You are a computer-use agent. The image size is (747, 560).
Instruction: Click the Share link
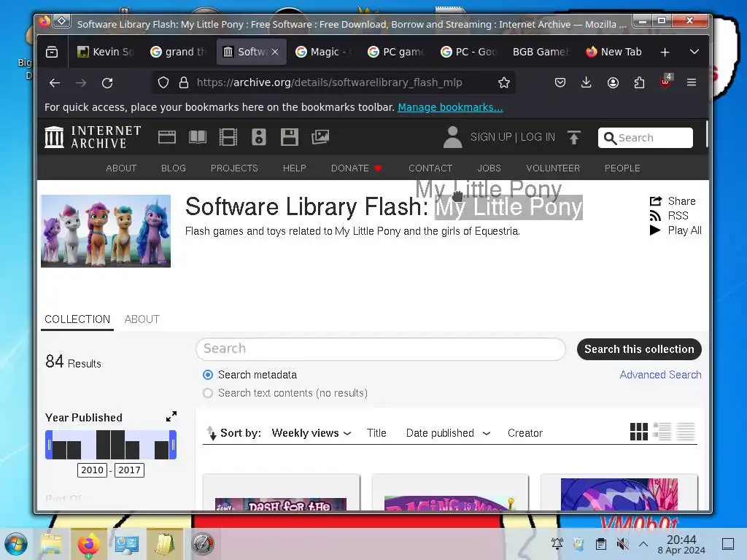coord(673,201)
